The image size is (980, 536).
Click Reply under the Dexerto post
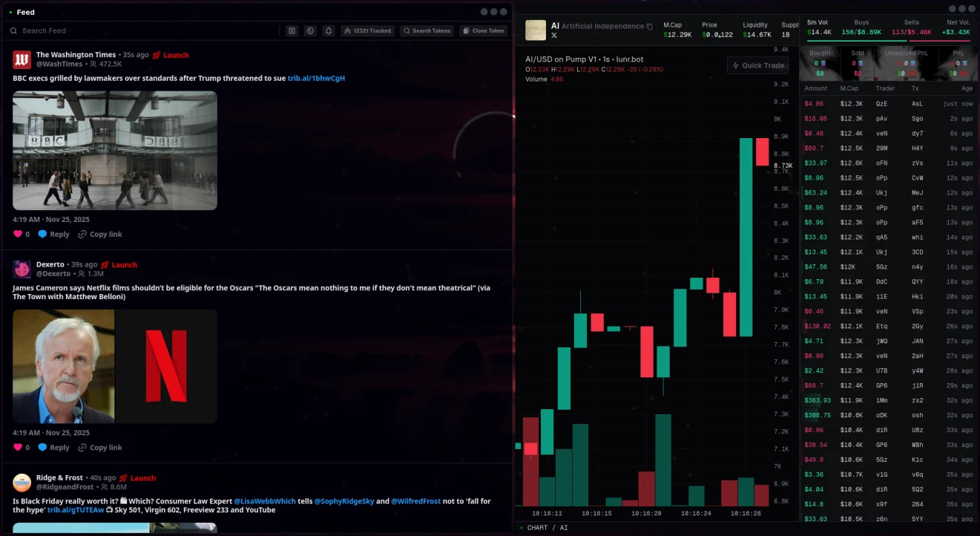point(53,447)
